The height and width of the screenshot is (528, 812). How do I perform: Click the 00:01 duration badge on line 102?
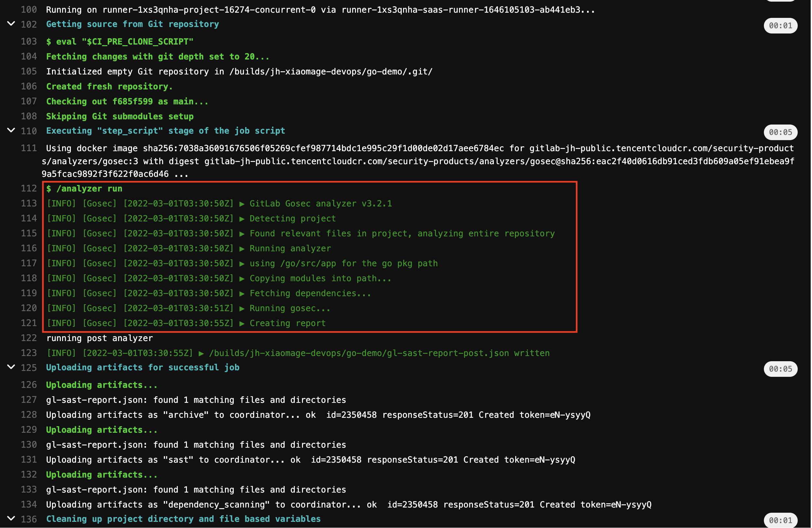point(780,26)
